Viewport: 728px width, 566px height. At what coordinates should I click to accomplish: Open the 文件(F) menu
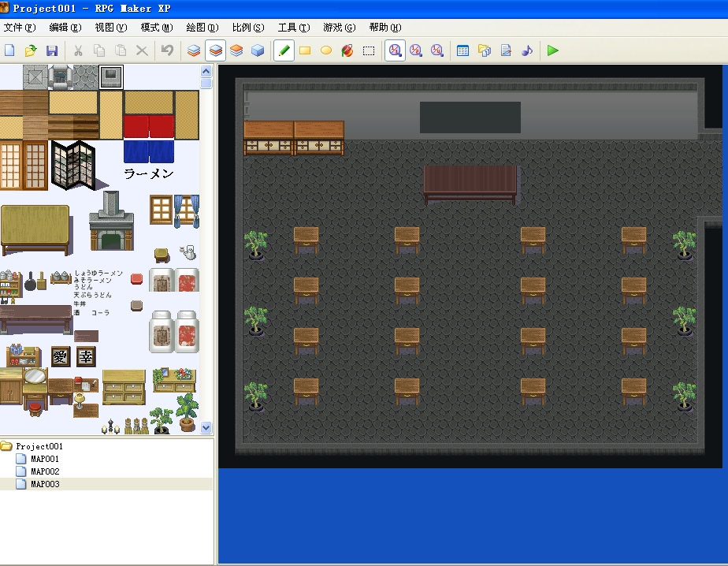(x=20, y=28)
